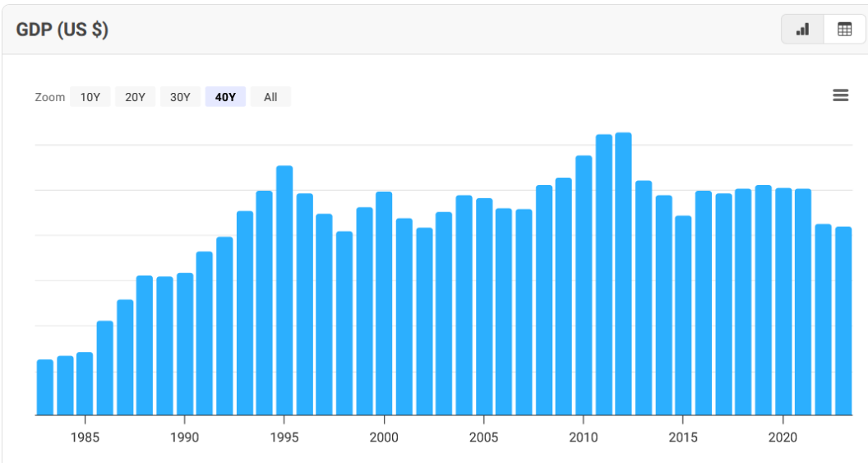Click the GDP (US $) panel title
The height and width of the screenshot is (463, 868).
click(62, 30)
